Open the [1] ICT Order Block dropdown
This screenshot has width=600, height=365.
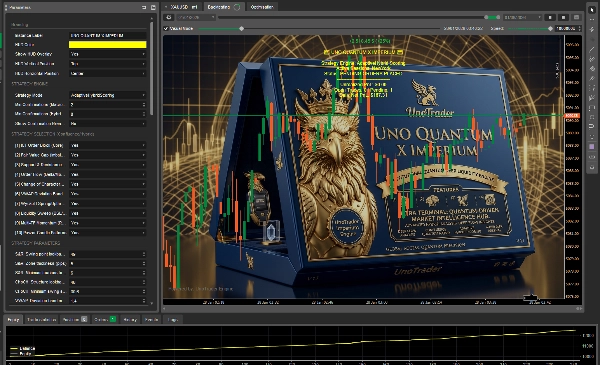[108, 145]
